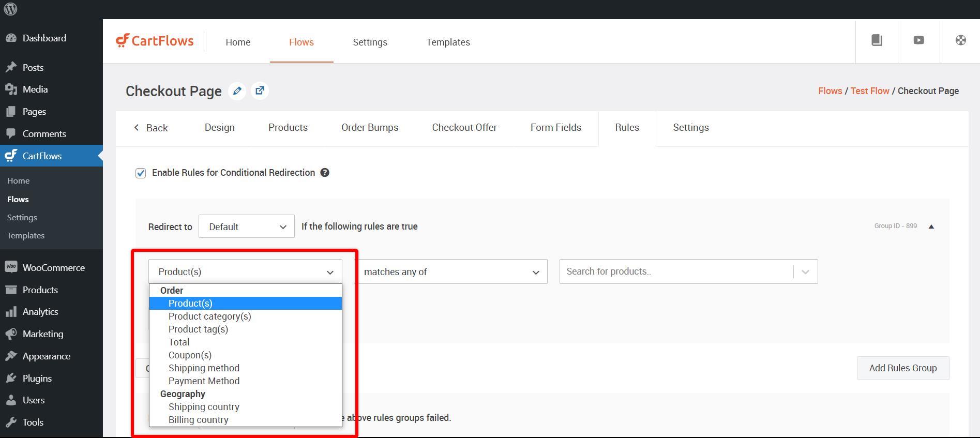Click the Add Rules Group button

[x=902, y=368]
